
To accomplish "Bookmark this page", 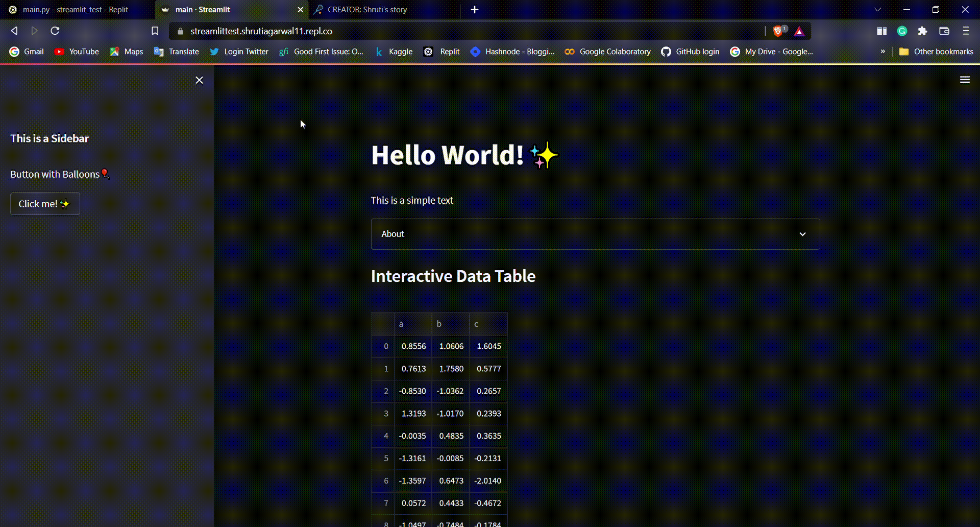I will coord(155,31).
